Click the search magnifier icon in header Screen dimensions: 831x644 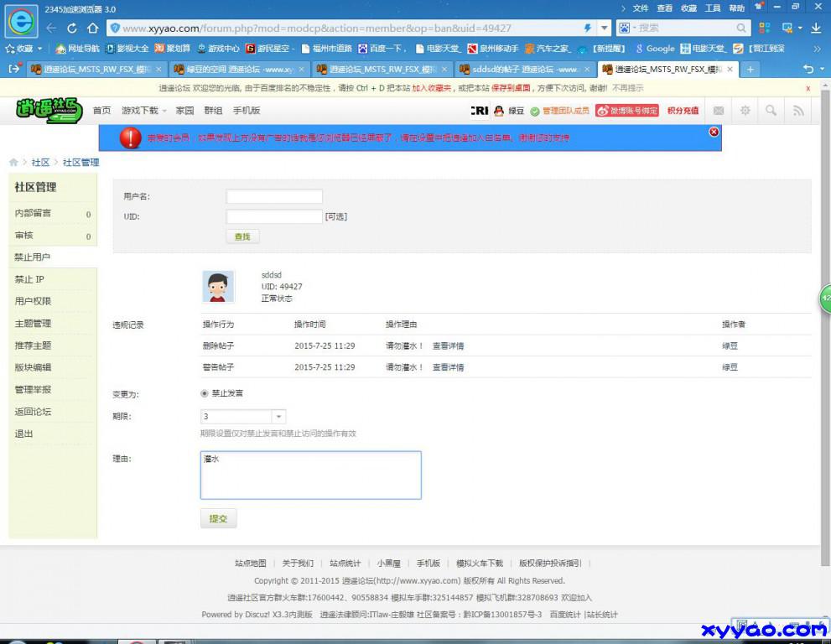pyautogui.click(x=771, y=111)
